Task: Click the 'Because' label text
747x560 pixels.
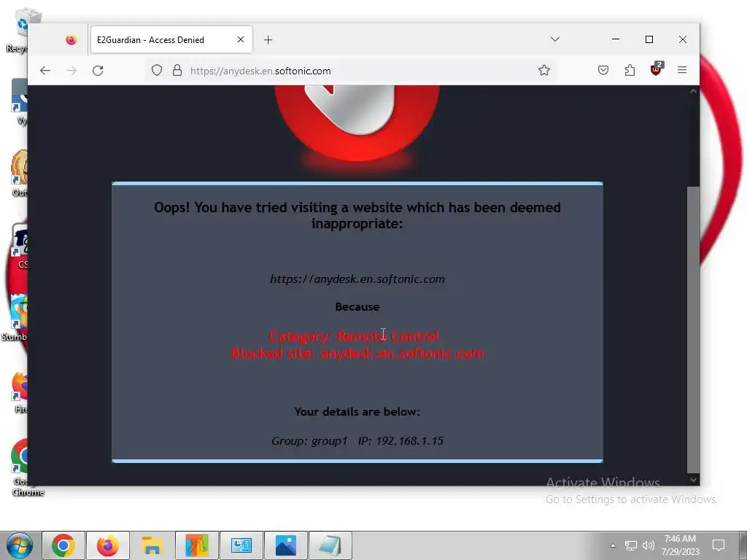Action: (357, 307)
